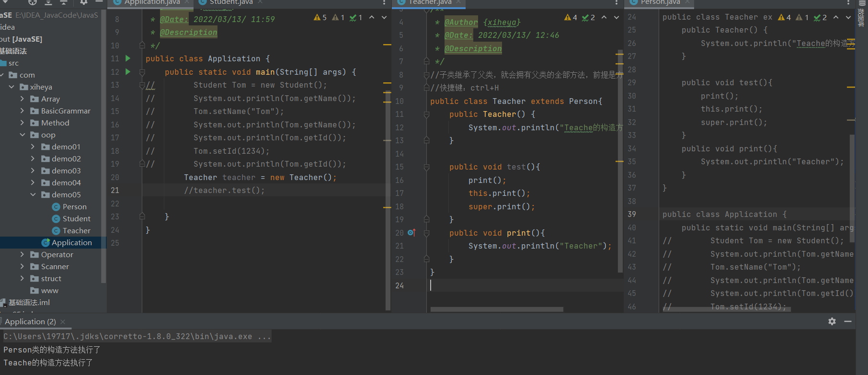The width and height of the screenshot is (868, 375).
Task: Fold the main method at line 12
Action: [x=142, y=72]
